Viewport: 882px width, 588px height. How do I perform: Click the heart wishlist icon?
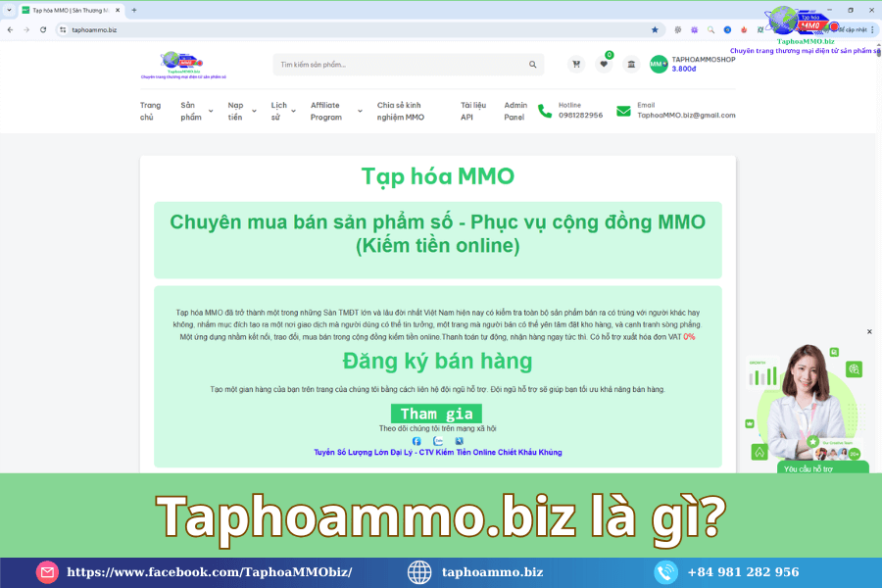[604, 65]
